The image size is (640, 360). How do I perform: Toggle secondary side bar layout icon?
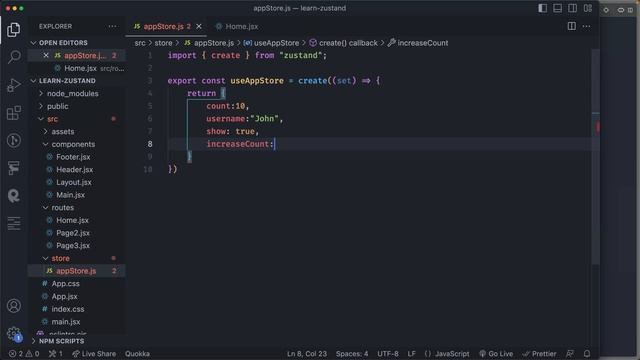tap(572, 8)
